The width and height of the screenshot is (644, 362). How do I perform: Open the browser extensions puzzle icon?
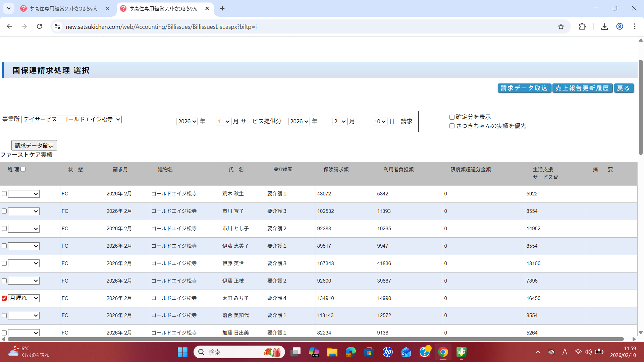pos(582,26)
